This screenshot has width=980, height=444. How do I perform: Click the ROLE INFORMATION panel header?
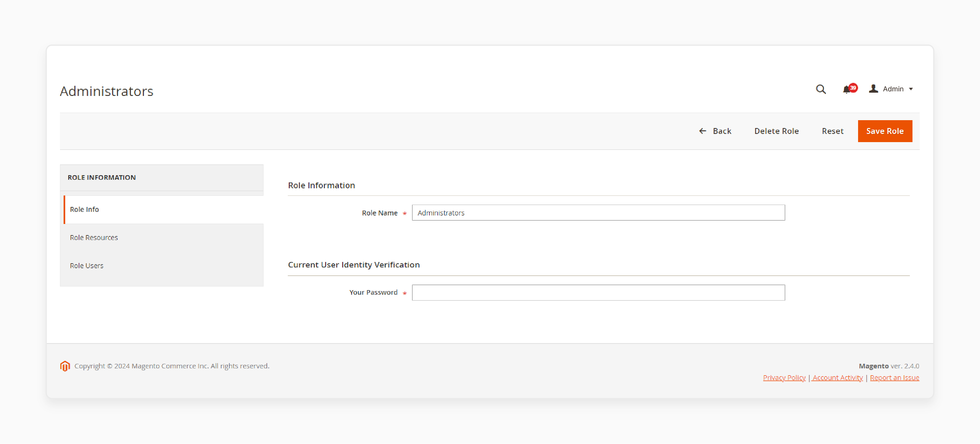[x=161, y=177]
